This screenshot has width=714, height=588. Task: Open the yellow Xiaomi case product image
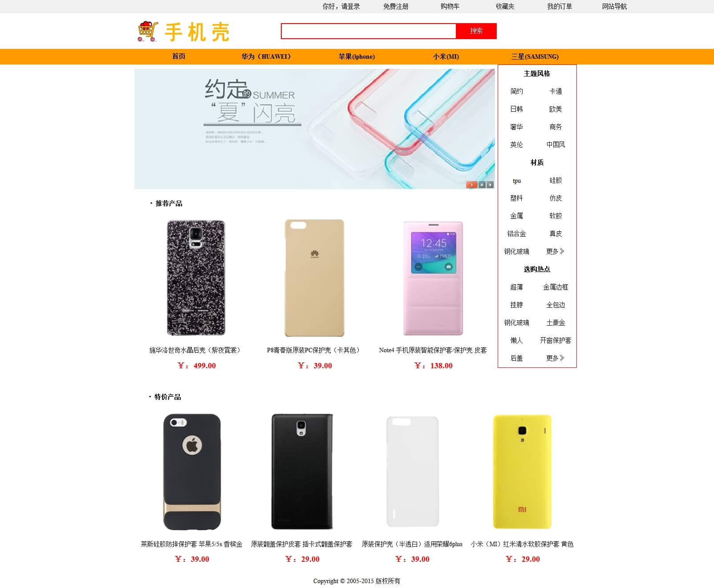pyautogui.click(x=522, y=471)
